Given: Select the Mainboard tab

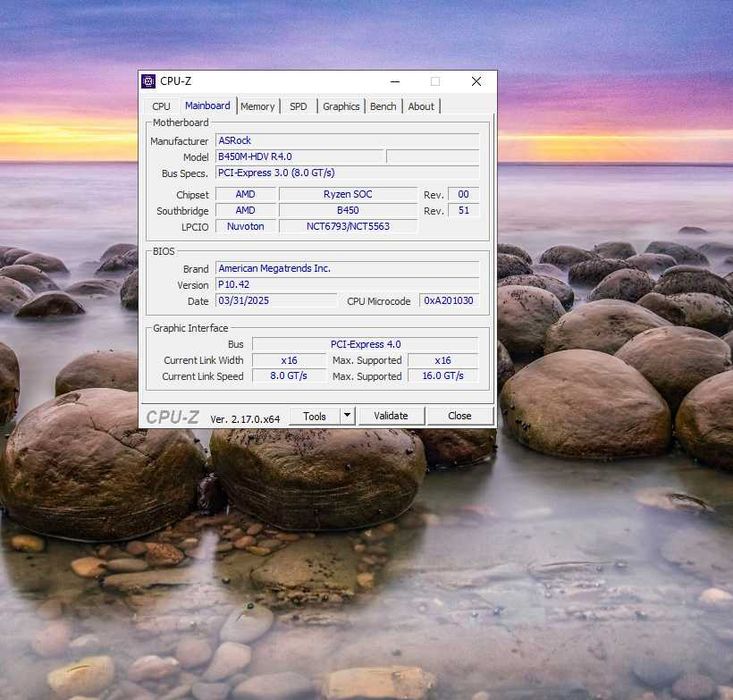Looking at the screenshot, I should (x=207, y=106).
